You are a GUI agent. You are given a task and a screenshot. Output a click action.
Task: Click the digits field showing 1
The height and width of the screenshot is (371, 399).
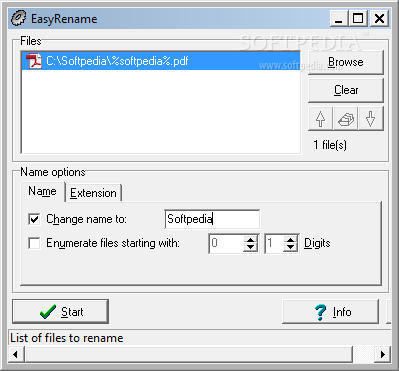(274, 243)
